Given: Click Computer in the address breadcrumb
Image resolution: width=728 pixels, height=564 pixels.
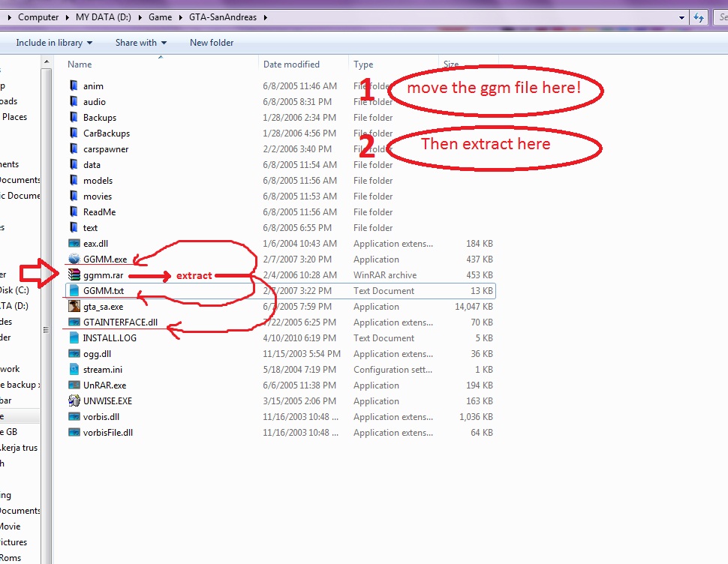Looking at the screenshot, I should click(x=38, y=16).
